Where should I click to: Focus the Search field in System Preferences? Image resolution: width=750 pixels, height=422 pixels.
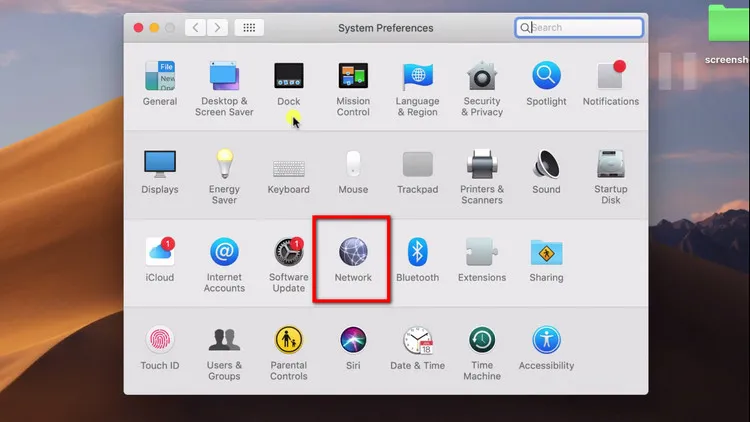click(579, 27)
